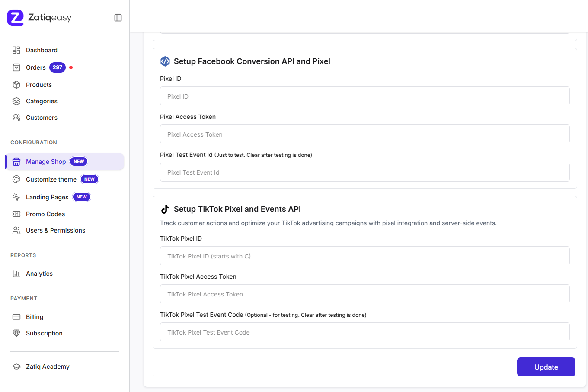The image size is (588, 392).
Task: Select Manage Shop in the sidebar
Action: [46, 162]
